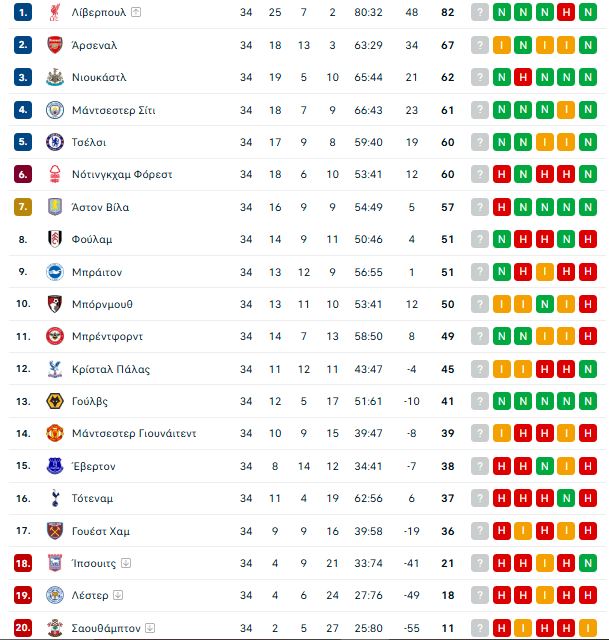Image resolution: width=609 pixels, height=640 pixels.
Task: Open the Μπράιτον team page
Action: pyautogui.click(x=97, y=272)
